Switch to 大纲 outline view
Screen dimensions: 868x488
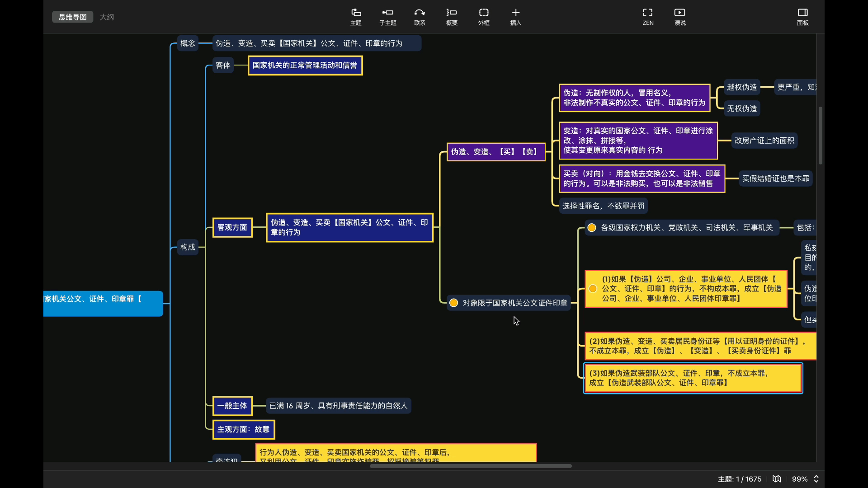pyautogui.click(x=107, y=17)
